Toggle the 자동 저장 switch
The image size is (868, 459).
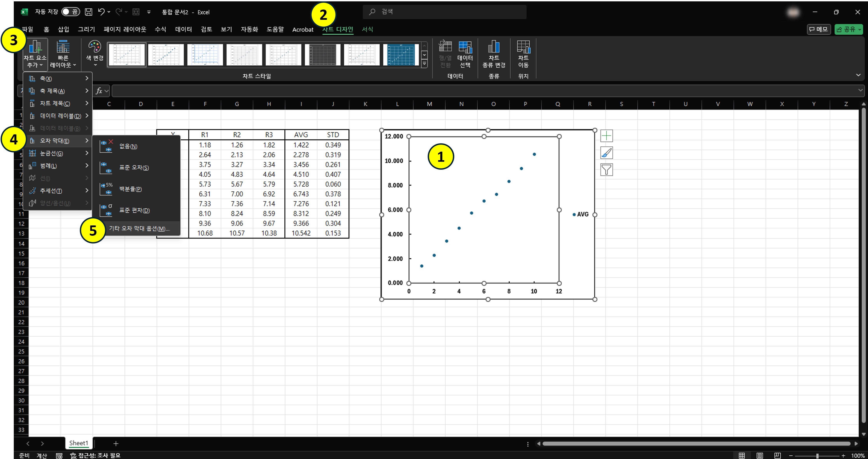click(70, 12)
